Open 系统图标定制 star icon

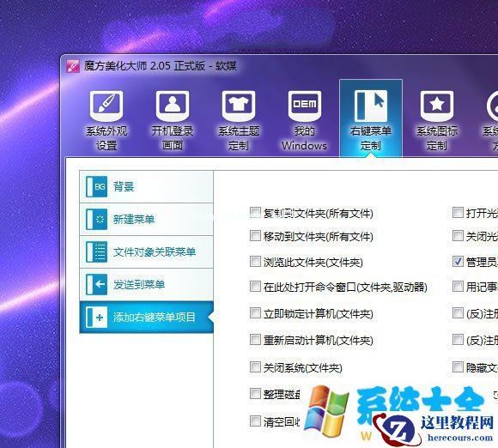437,106
